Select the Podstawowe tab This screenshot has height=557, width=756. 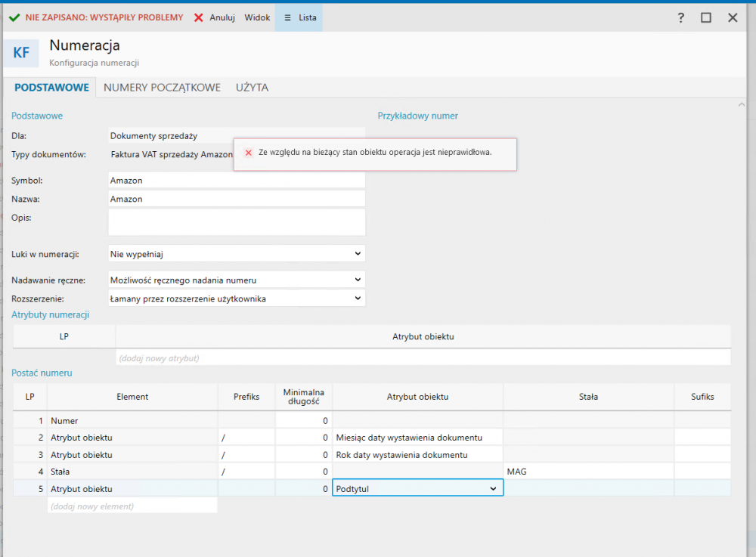52,88
